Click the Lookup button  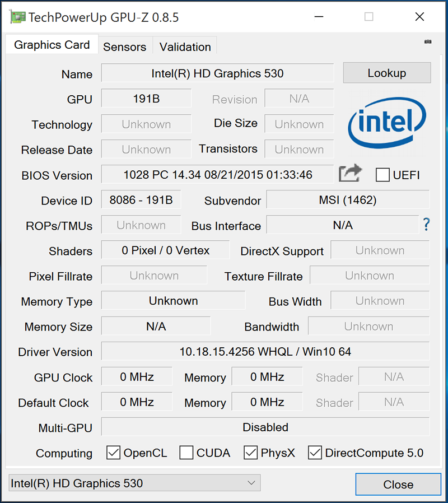[387, 73]
